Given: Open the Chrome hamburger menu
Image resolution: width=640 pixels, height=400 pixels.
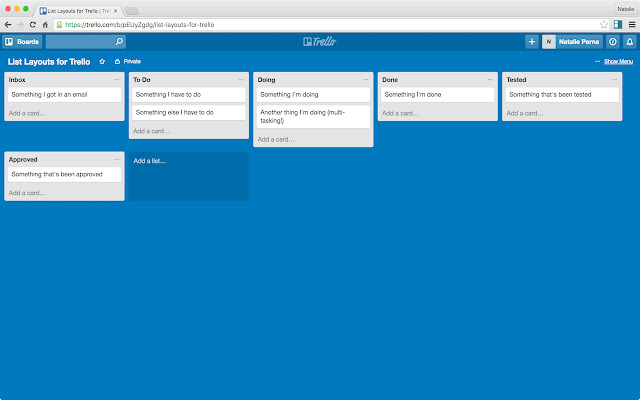Looking at the screenshot, I should coord(632,25).
